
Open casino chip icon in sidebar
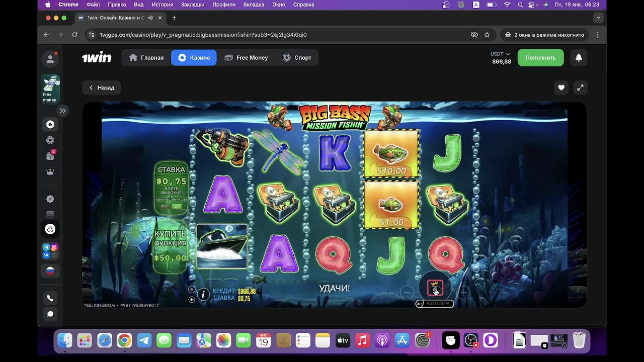(50, 124)
